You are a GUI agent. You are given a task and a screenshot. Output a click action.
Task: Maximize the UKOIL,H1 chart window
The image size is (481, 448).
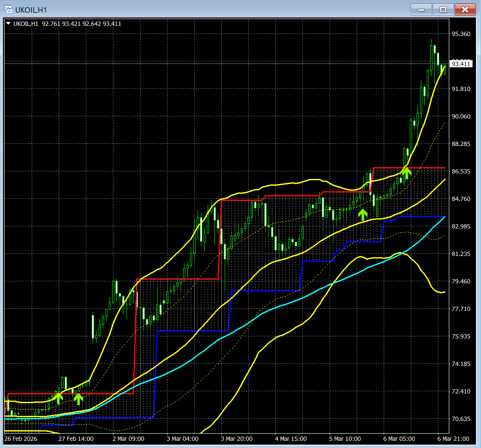[443, 10]
